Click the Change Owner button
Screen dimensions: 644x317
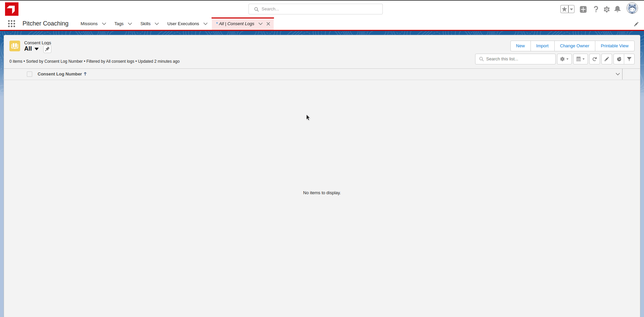click(574, 46)
